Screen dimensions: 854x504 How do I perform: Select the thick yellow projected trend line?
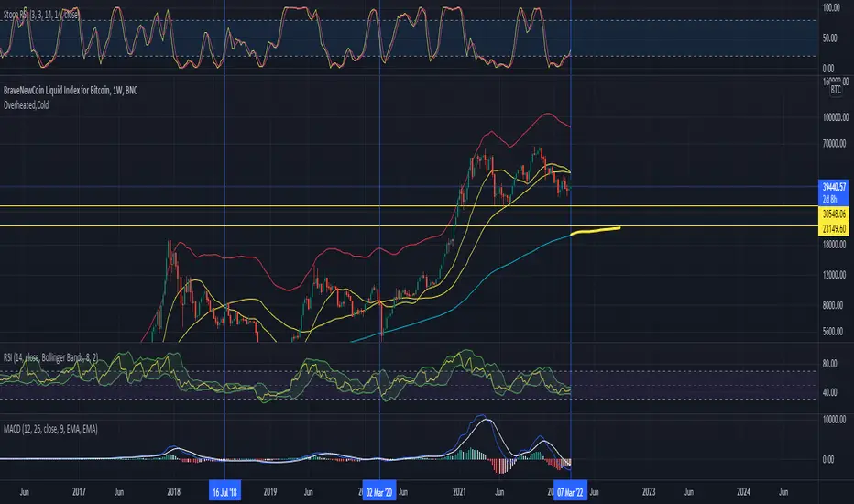(596, 231)
